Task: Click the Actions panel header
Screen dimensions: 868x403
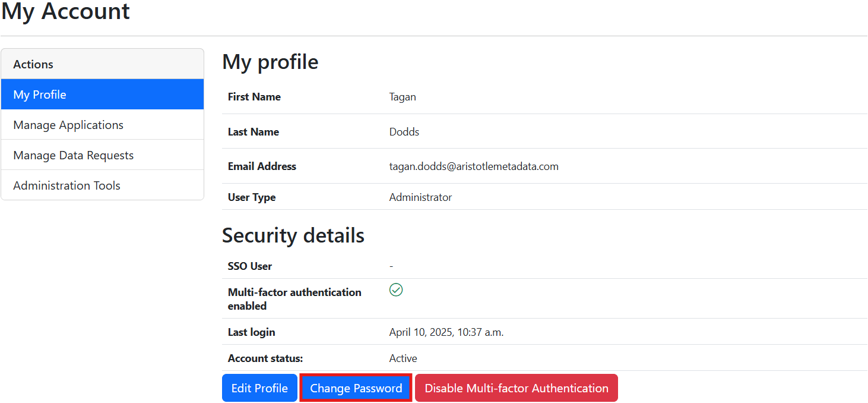Action: pyautogui.click(x=102, y=64)
